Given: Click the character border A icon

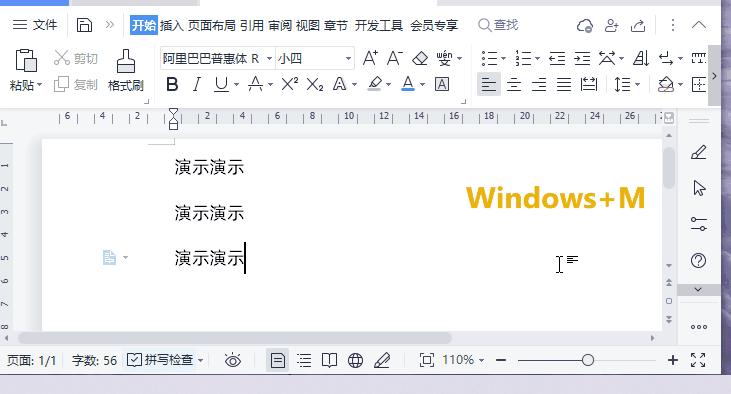Looking at the screenshot, I should (441, 84).
